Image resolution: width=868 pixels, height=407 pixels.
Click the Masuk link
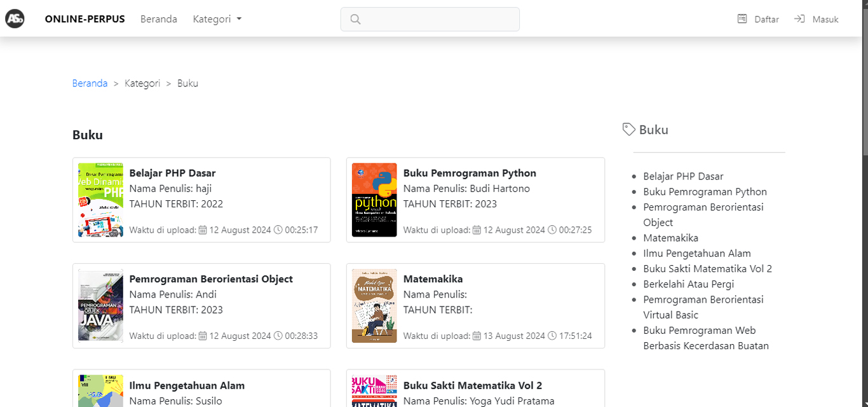tap(825, 19)
